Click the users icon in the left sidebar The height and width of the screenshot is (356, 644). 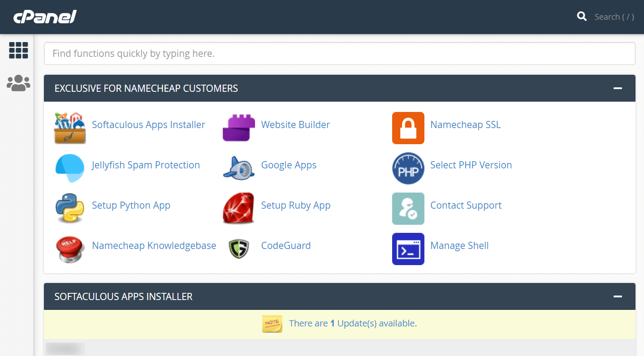click(18, 82)
